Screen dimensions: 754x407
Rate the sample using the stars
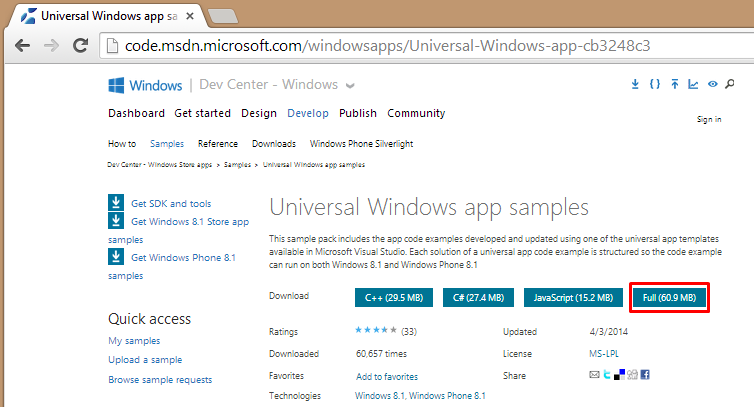tap(376, 330)
